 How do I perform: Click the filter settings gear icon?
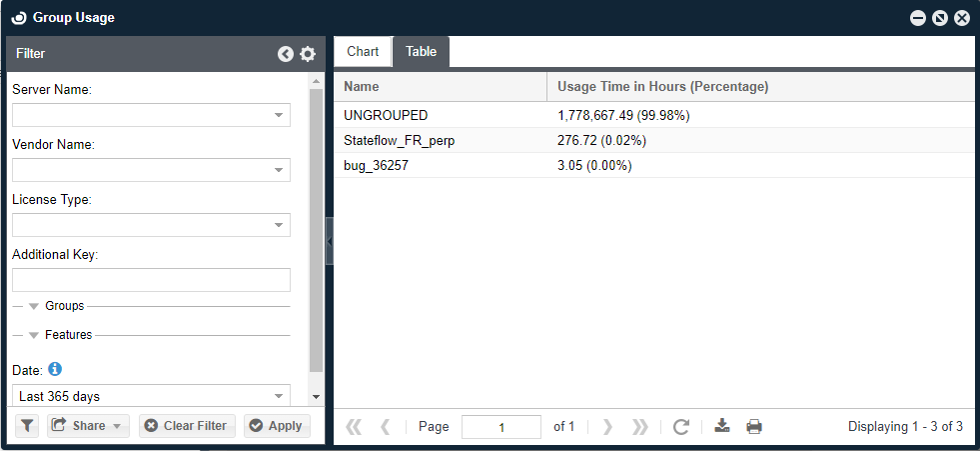308,54
